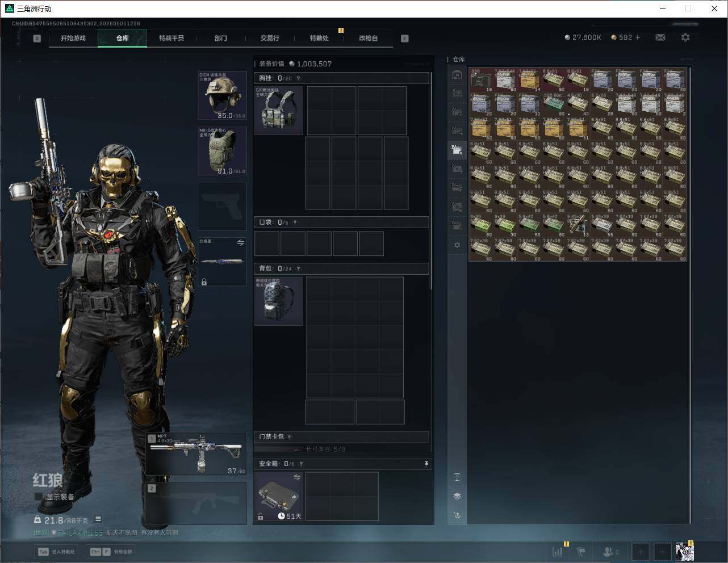The height and width of the screenshot is (563, 728).
Task: Click the Tab 进入特勤处 button
Action: (56, 552)
